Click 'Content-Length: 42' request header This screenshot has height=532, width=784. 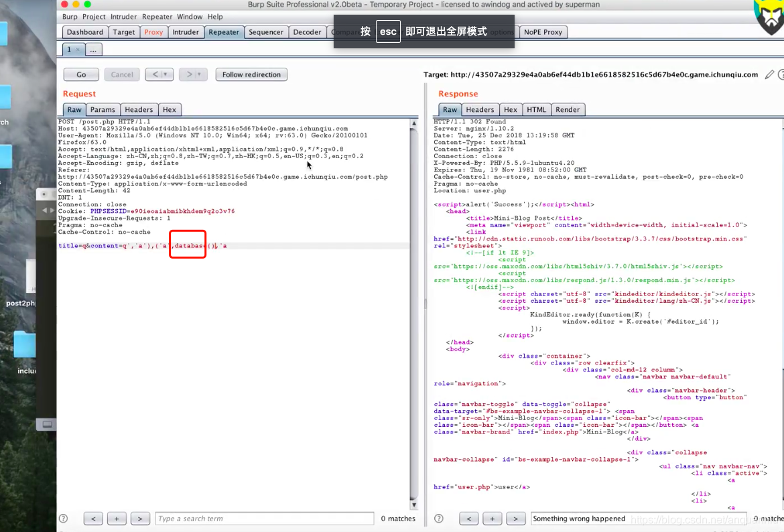(x=94, y=190)
